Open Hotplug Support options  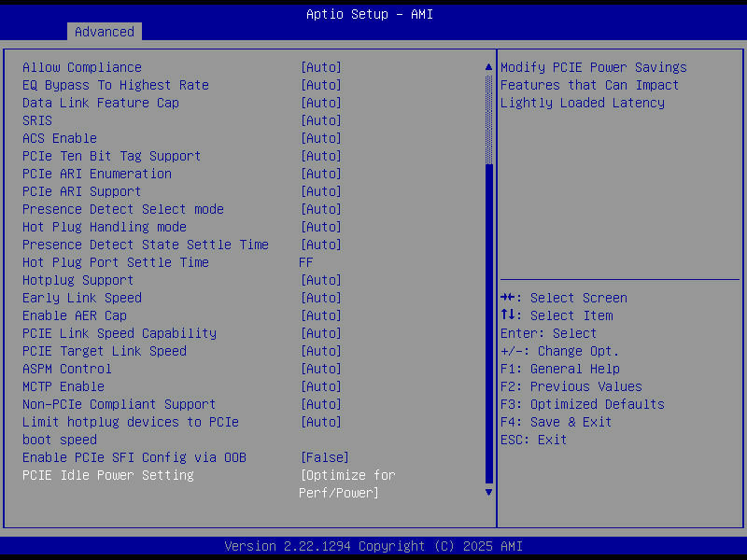coord(321,279)
